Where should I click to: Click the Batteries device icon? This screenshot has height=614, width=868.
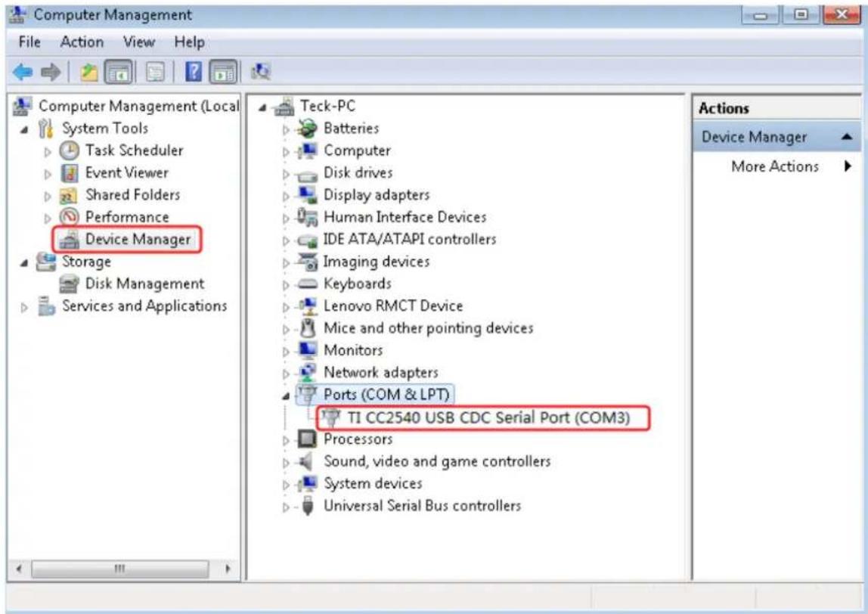pyautogui.click(x=306, y=129)
